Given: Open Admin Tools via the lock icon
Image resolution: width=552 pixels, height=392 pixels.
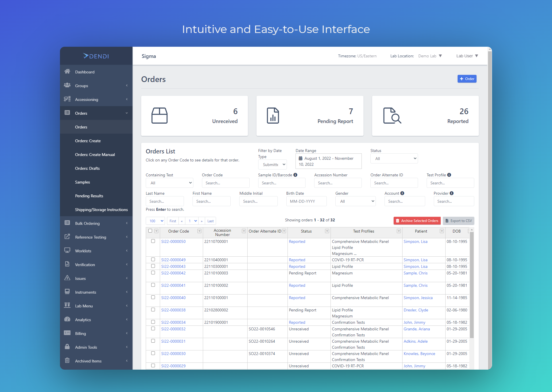Looking at the screenshot, I should click(x=68, y=347).
